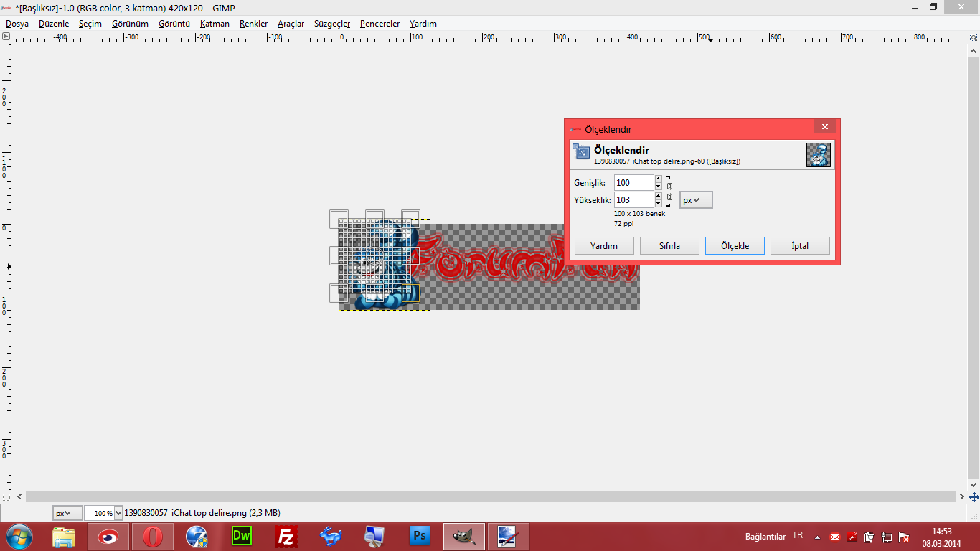Click the layer preview thumbnail in Ölçeklendir dialog
The width and height of the screenshot is (980, 551).
pyautogui.click(x=818, y=155)
